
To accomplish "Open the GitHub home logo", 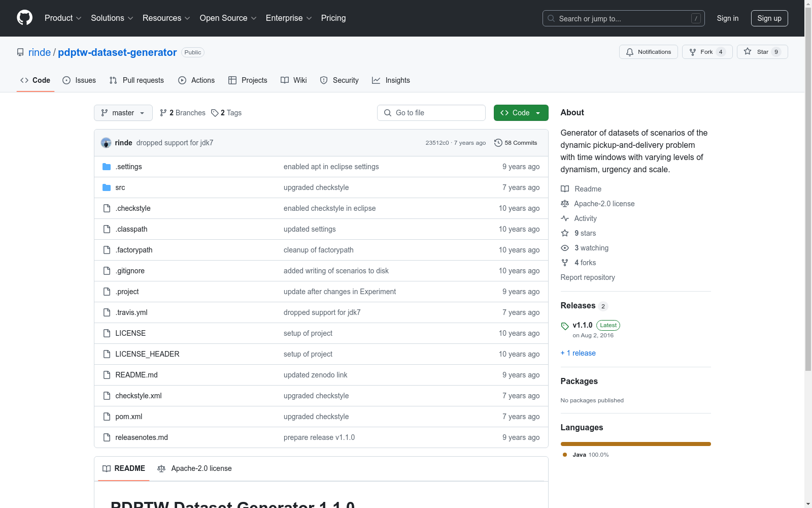I will [x=24, y=18].
